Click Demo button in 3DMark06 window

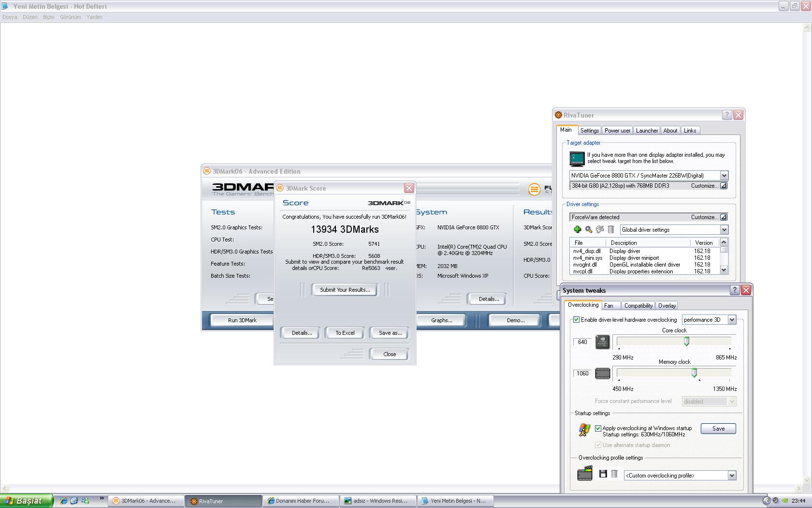pyautogui.click(x=515, y=320)
